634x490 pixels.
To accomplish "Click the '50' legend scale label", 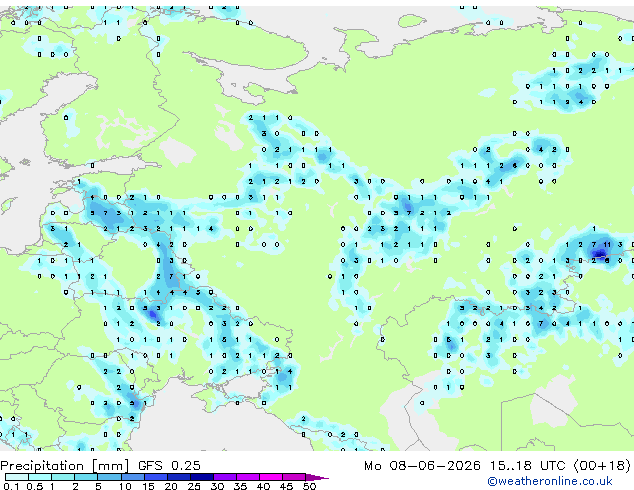I will pyautogui.click(x=309, y=486).
